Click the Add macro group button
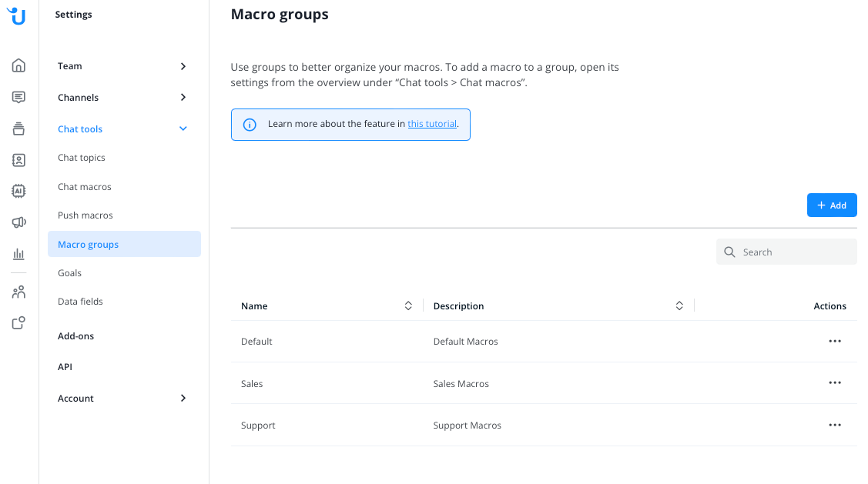This screenshot has height=484, width=868. point(831,205)
